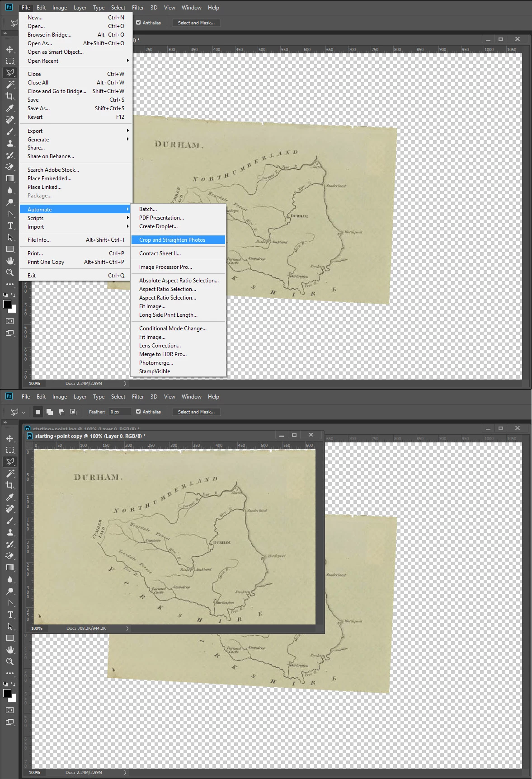
Task: Click New Selection mode icon next to Feather
Action: click(38, 412)
